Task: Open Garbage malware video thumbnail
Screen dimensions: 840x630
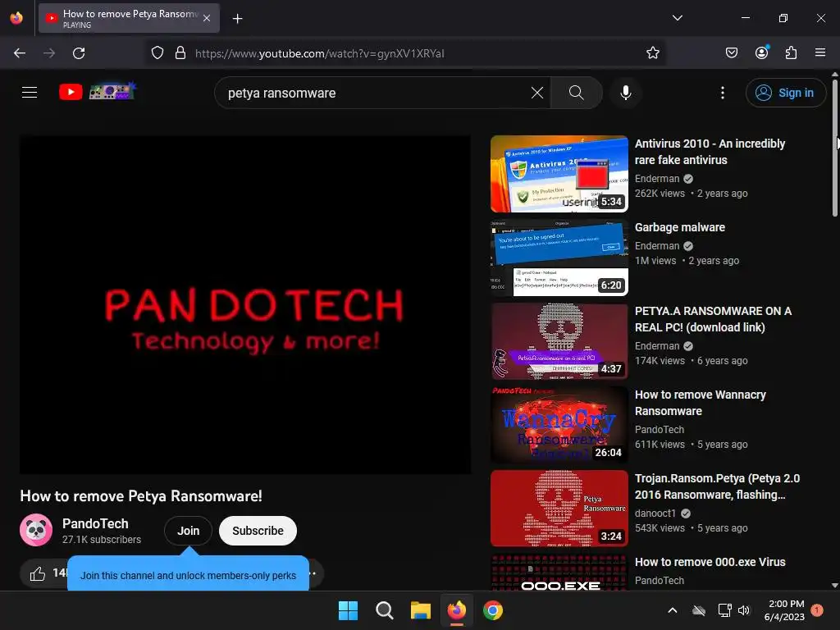Action: click(559, 258)
